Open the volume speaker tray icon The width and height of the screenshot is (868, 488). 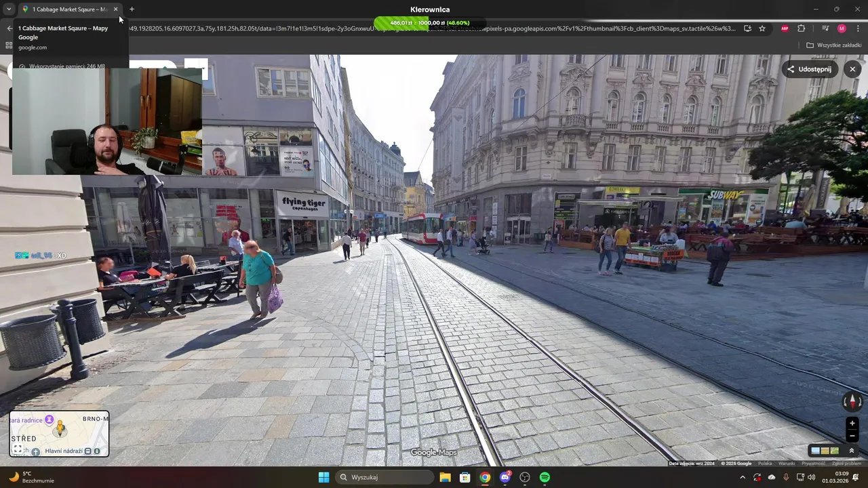[x=812, y=477]
